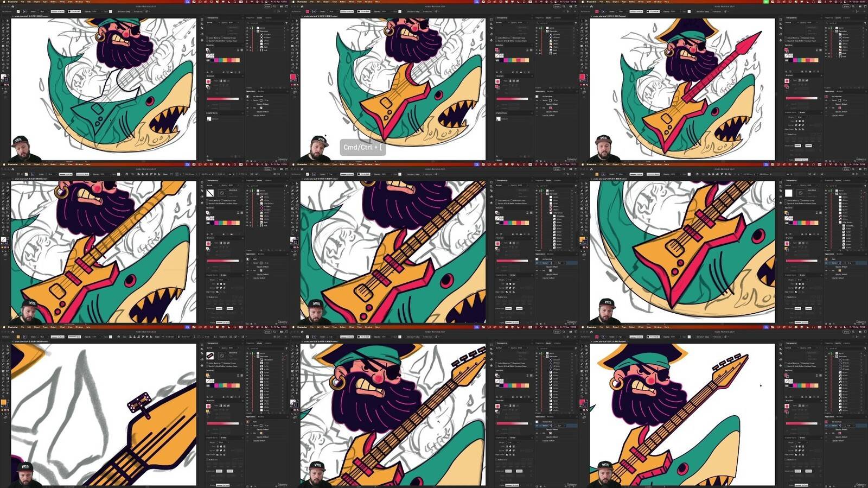868x488 pixels.
Task: Hide the top layer in bottom-middle frame
Action: pos(537,354)
